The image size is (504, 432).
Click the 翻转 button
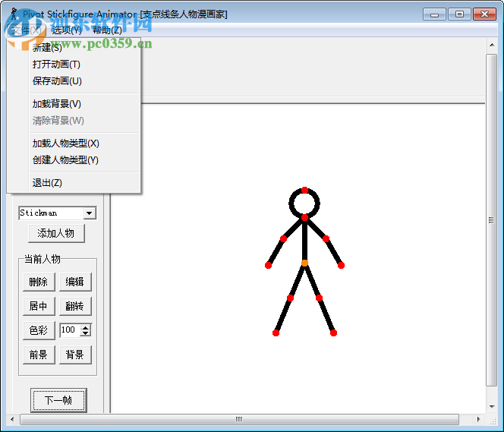coord(75,306)
